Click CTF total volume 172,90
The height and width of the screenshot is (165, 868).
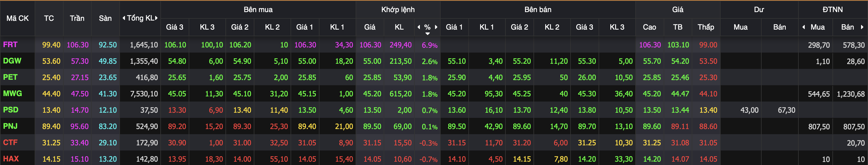pos(147,143)
